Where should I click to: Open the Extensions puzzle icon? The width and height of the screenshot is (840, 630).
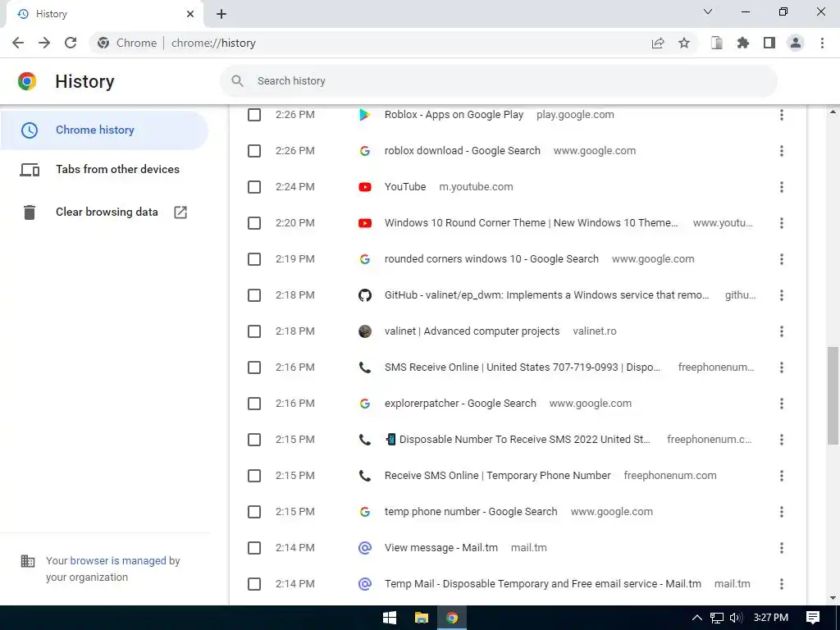tap(743, 43)
